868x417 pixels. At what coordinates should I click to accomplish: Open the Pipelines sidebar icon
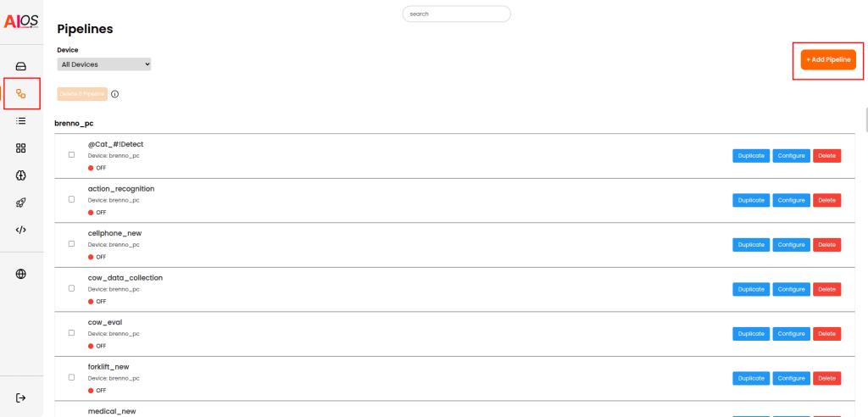tap(21, 93)
